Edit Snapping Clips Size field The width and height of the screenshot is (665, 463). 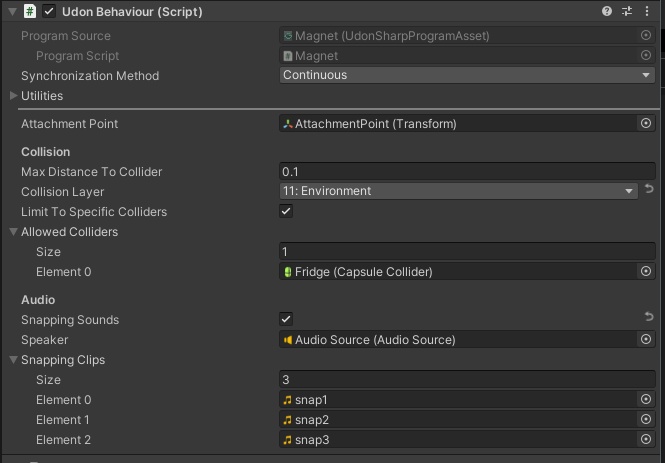pyautogui.click(x=467, y=379)
